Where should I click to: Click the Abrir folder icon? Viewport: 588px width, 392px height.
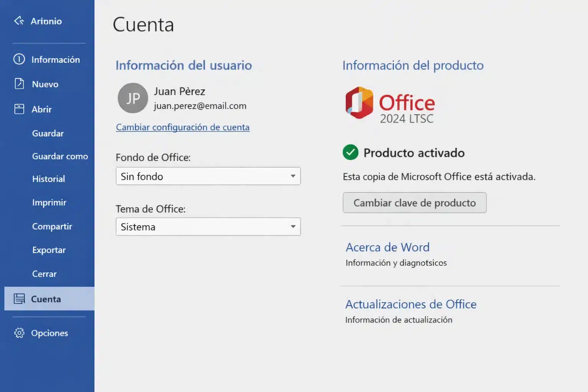click(19, 109)
